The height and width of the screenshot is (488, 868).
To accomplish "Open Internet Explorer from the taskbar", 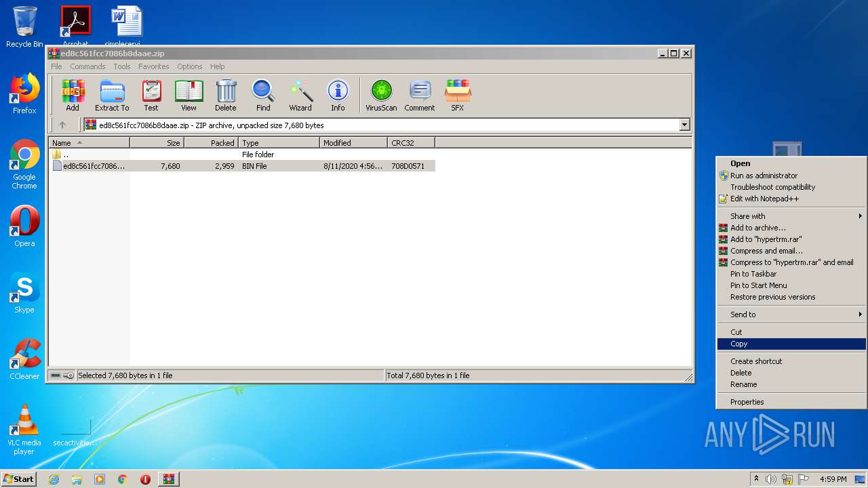I will point(54,479).
